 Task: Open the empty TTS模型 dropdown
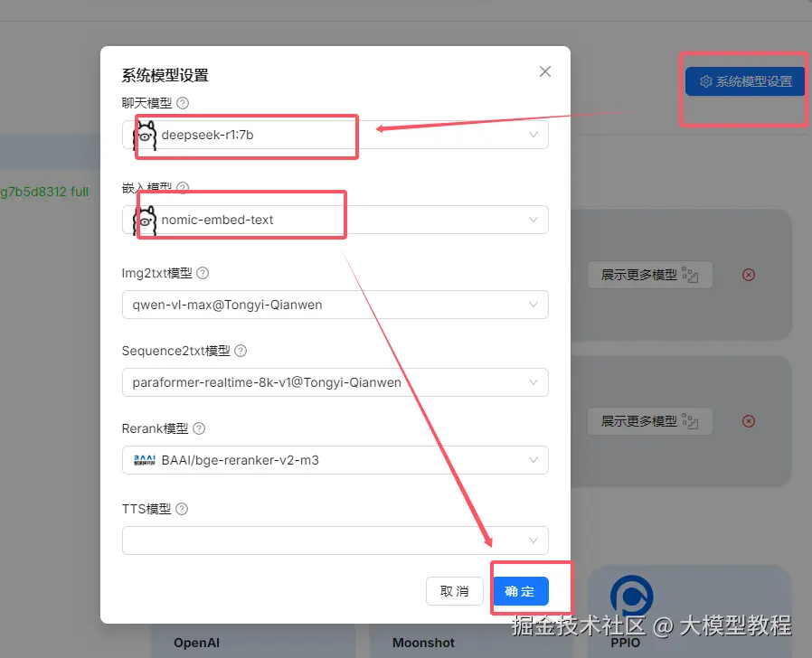[x=335, y=540]
